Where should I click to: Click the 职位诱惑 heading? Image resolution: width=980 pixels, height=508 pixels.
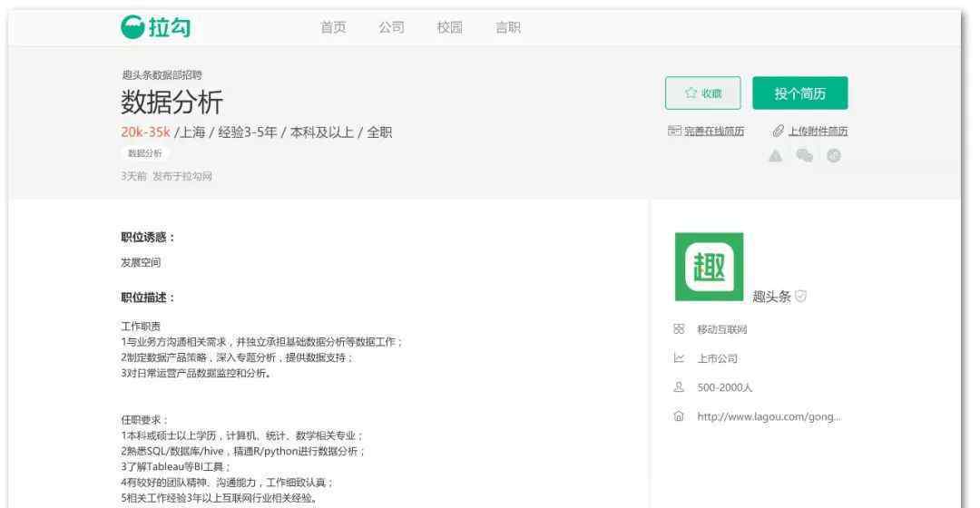(x=148, y=238)
